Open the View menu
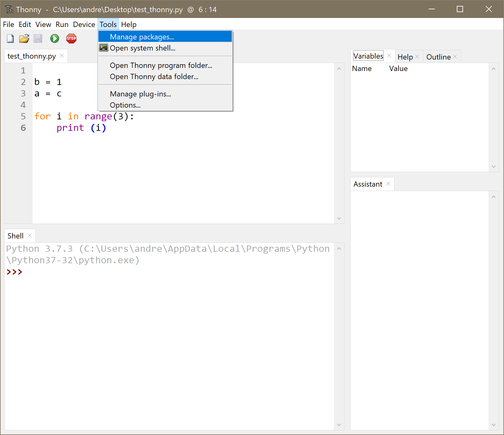504x435 pixels. 43,24
